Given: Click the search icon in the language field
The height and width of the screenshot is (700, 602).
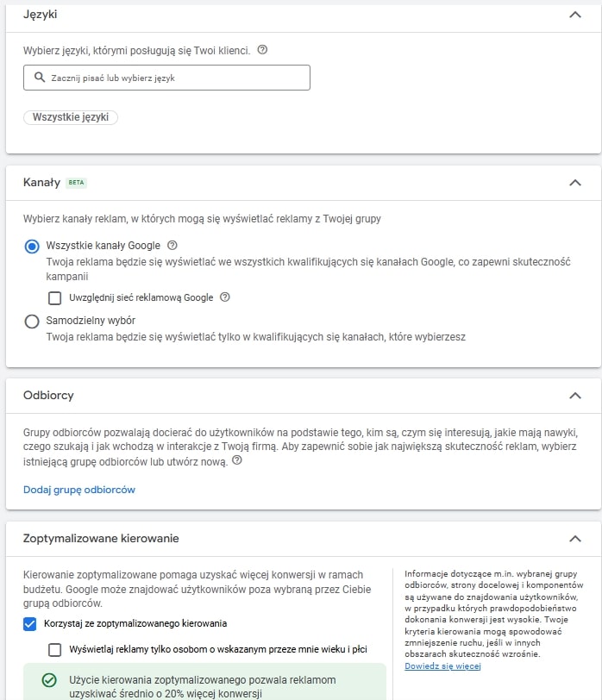Looking at the screenshot, I should (x=41, y=78).
